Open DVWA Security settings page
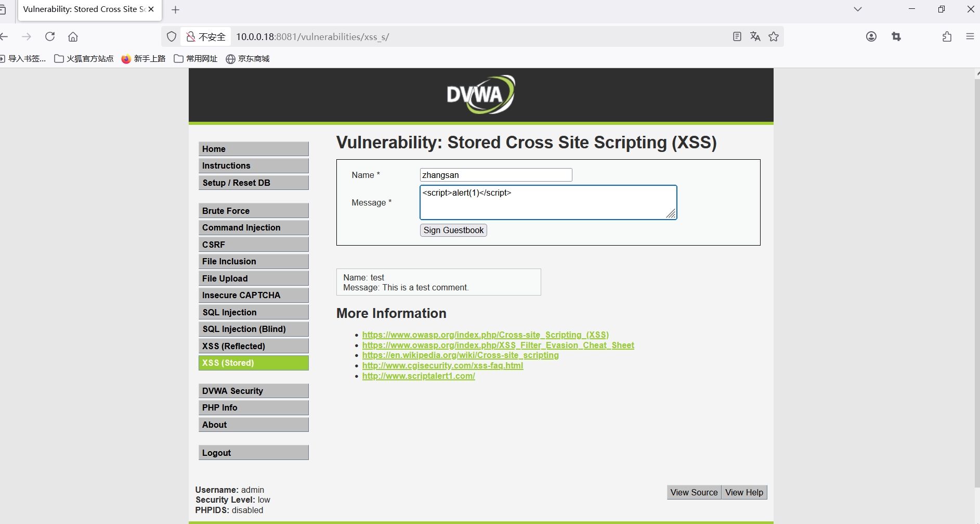The height and width of the screenshot is (524, 980). pos(254,391)
